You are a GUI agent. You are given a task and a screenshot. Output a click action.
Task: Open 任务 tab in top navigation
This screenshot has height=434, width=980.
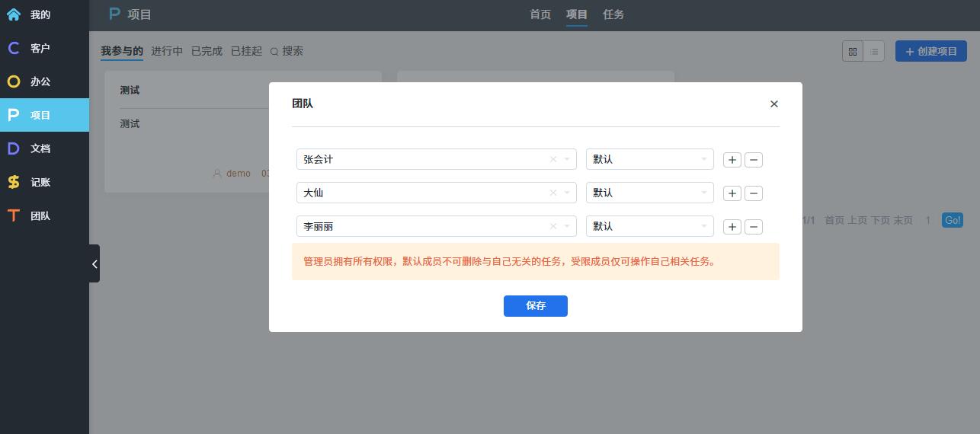click(613, 14)
